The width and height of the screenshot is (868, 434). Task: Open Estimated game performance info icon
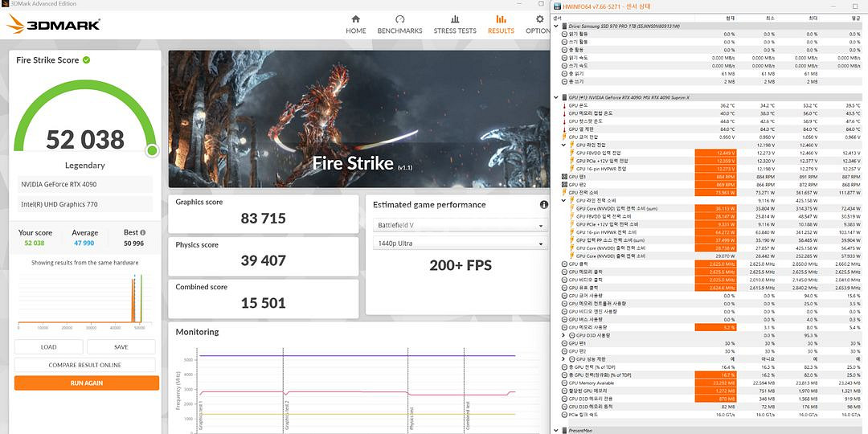(x=543, y=205)
